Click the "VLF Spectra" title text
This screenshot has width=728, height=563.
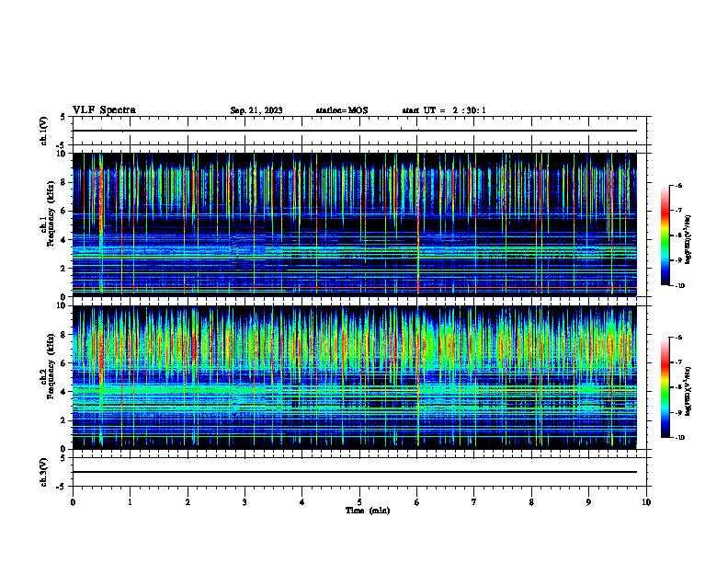104,110
